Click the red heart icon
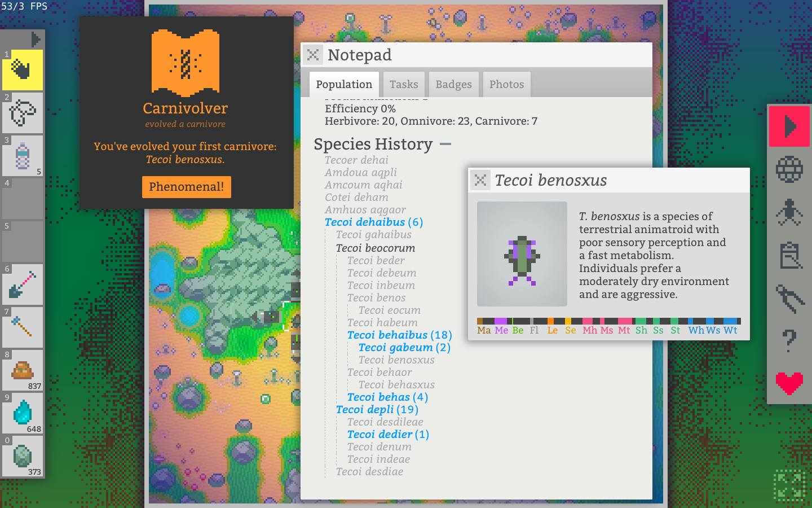This screenshot has height=508, width=812. tap(789, 383)
